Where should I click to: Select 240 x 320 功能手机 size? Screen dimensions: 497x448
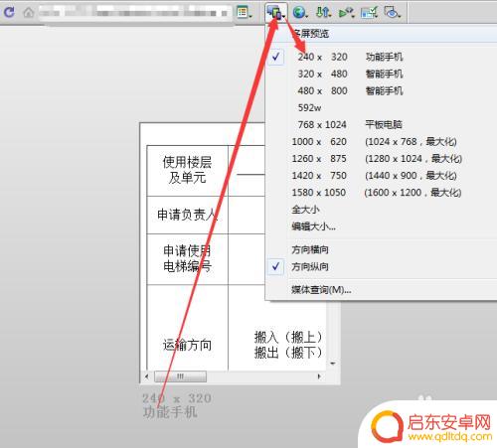click(x=381, y=57)
